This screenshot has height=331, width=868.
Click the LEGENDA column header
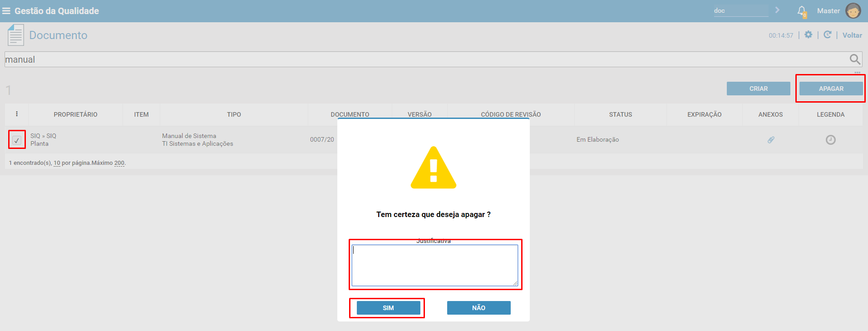coord(830,114)
